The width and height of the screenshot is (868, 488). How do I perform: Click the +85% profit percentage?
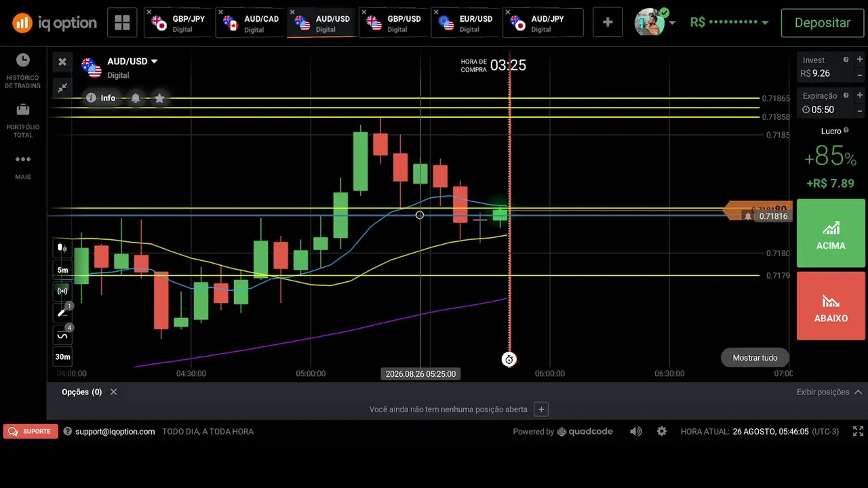pos(831,157)
